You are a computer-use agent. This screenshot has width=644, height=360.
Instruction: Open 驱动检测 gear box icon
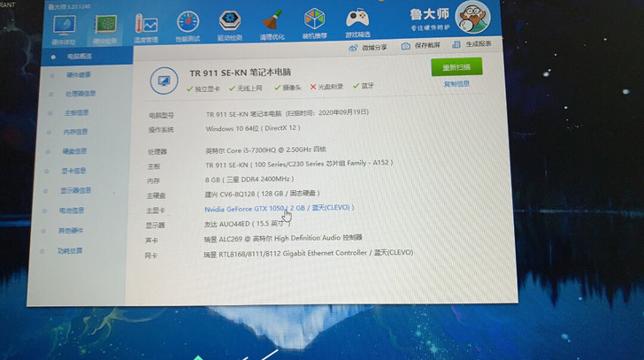(230, 20)
